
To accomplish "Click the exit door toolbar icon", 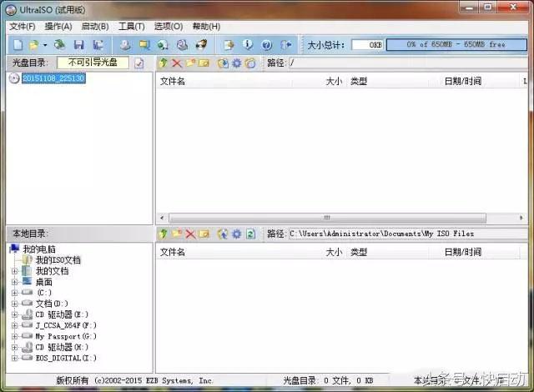I will point(285,44).
